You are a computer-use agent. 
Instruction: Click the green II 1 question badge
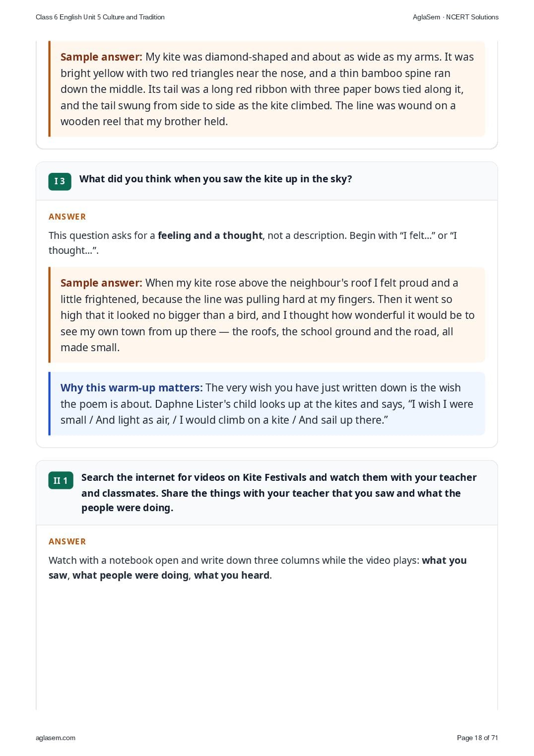[x=61, y=480]
